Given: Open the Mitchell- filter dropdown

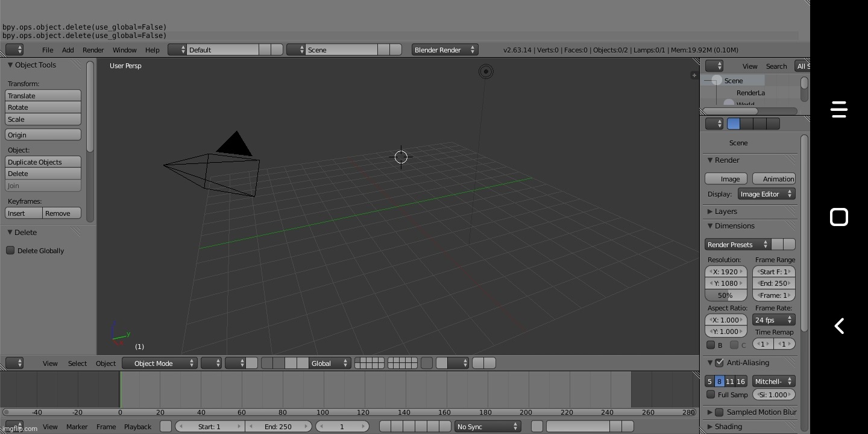Looking at the screenshot, I should pyautogui.click(x=773, y=381).
